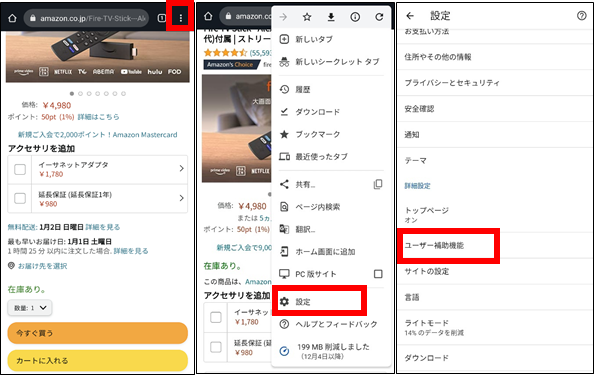This screenshot has width=594, height=375.
Task: Click the forward arrow in Chrome menu
Action: [x=283, y=17]
